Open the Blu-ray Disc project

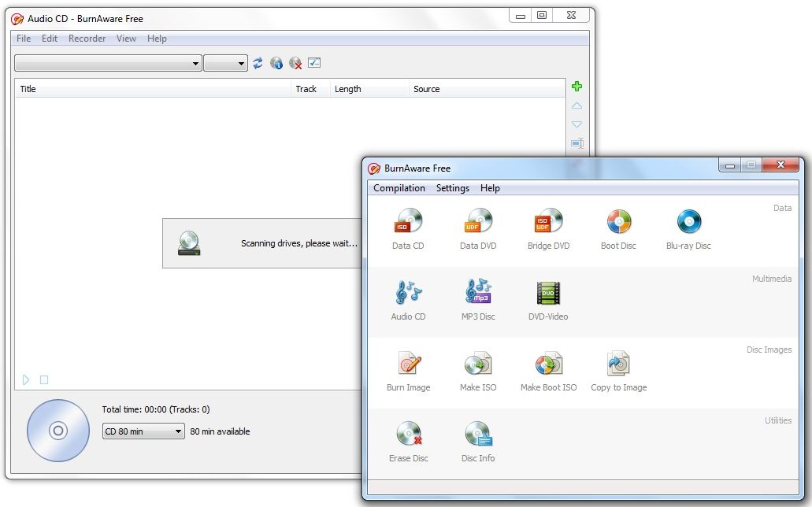(x=688, y=229)
